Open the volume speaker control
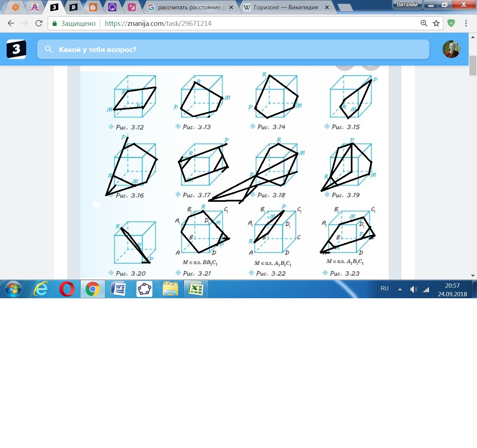This screenshot has height=448, width=477. [x=413, y=289]
